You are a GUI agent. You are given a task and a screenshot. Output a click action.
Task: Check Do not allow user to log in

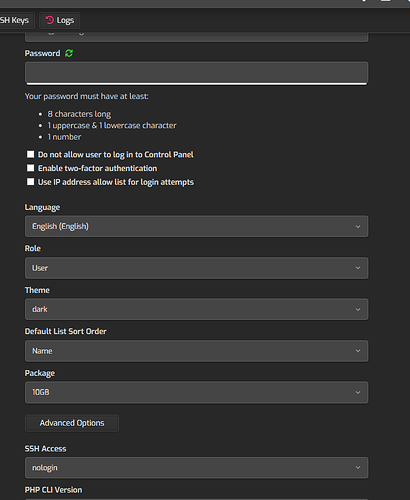(x=30, y=154)
